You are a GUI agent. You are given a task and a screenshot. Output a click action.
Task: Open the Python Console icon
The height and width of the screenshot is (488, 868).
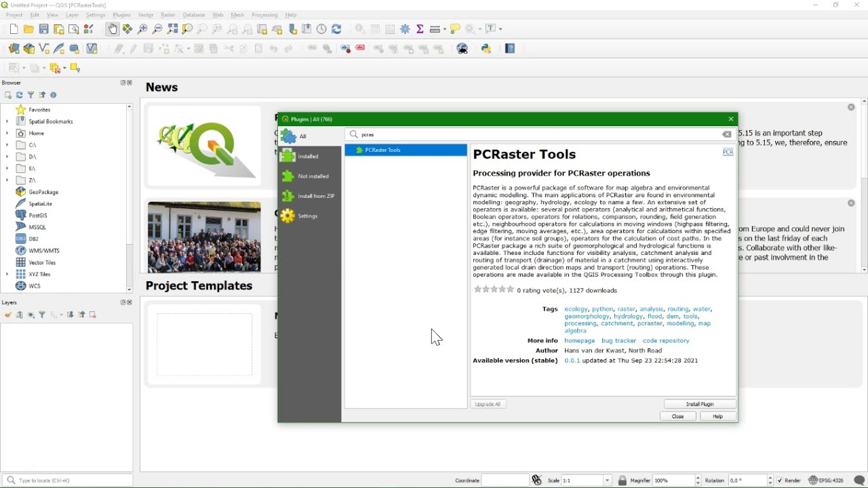coord(486,49)
